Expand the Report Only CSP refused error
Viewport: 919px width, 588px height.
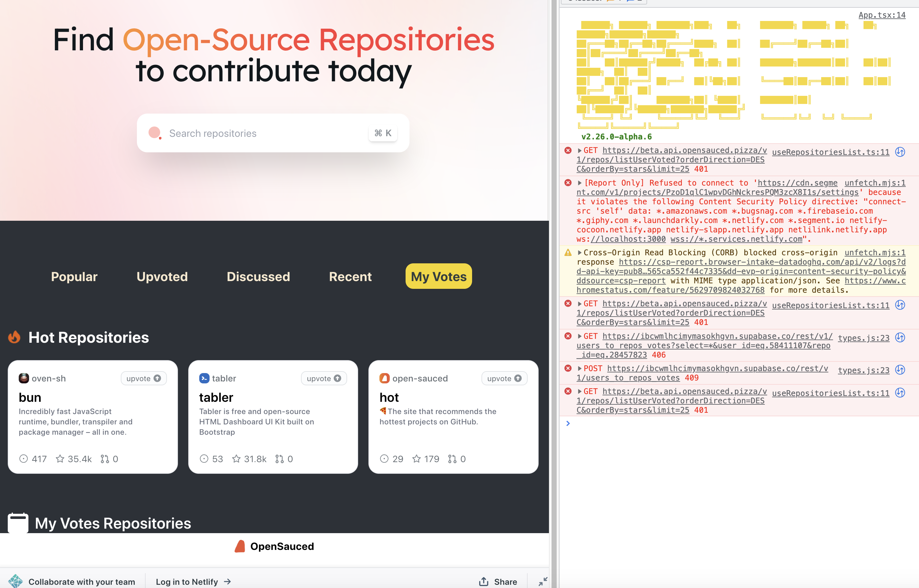(579, 183)
